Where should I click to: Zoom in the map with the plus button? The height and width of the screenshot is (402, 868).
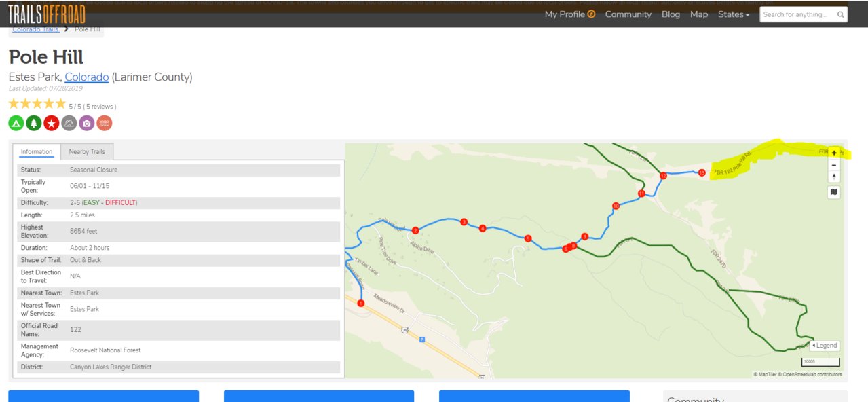(834, 153)
